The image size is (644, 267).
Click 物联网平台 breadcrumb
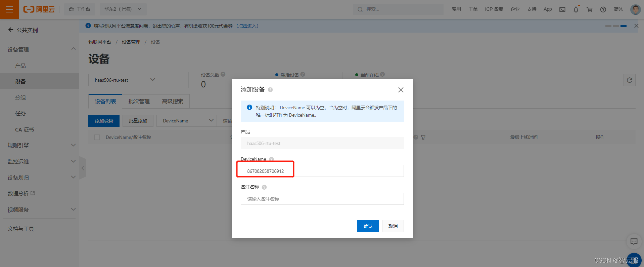(100, 42)
